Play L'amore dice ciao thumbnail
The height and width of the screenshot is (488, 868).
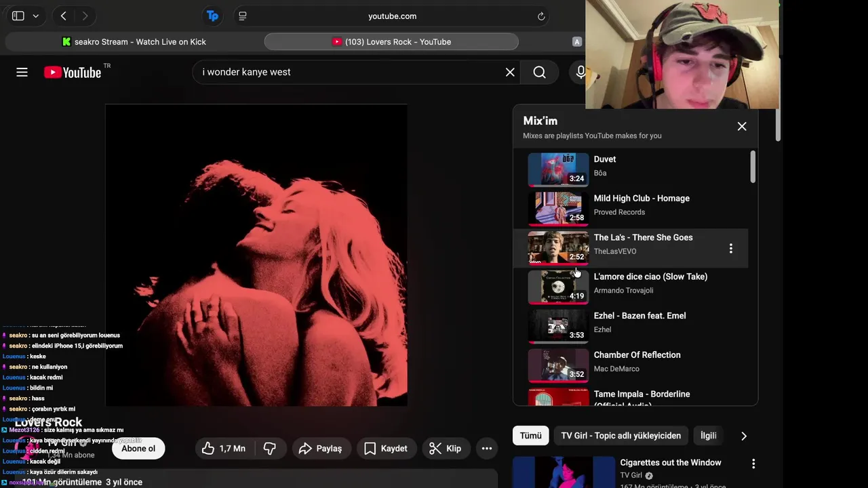[558, 287]
